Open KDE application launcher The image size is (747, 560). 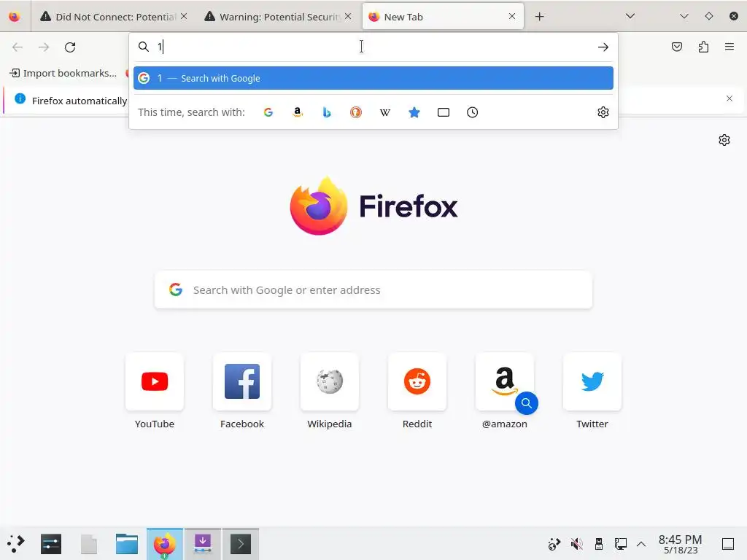click(16, 544)
